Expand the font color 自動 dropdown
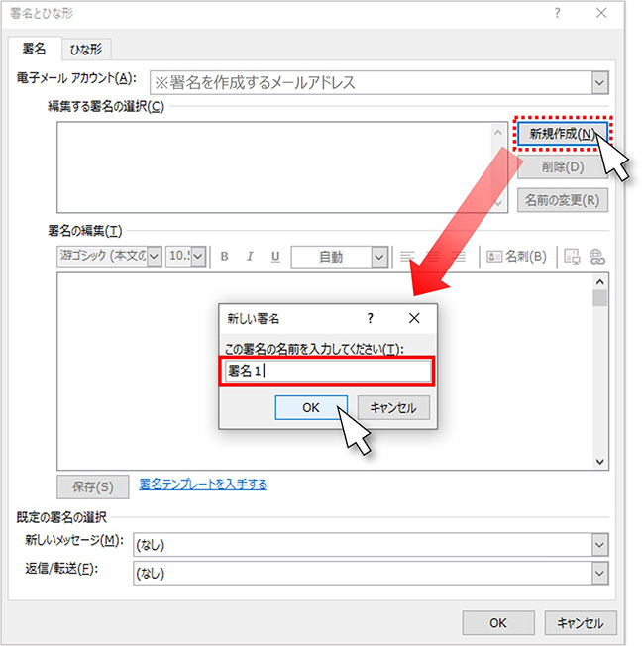Image resolution: width=644 pixels, height=646 pixels. [379, 257]
